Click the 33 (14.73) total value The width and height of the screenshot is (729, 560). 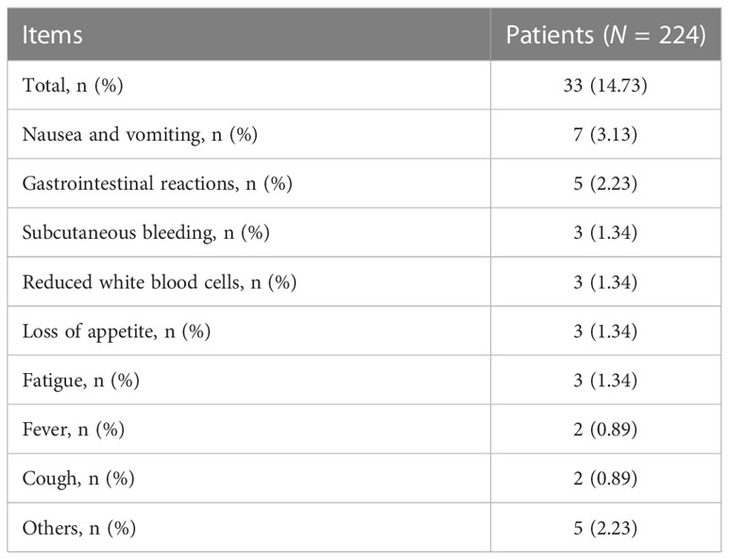tap(605, 85)
